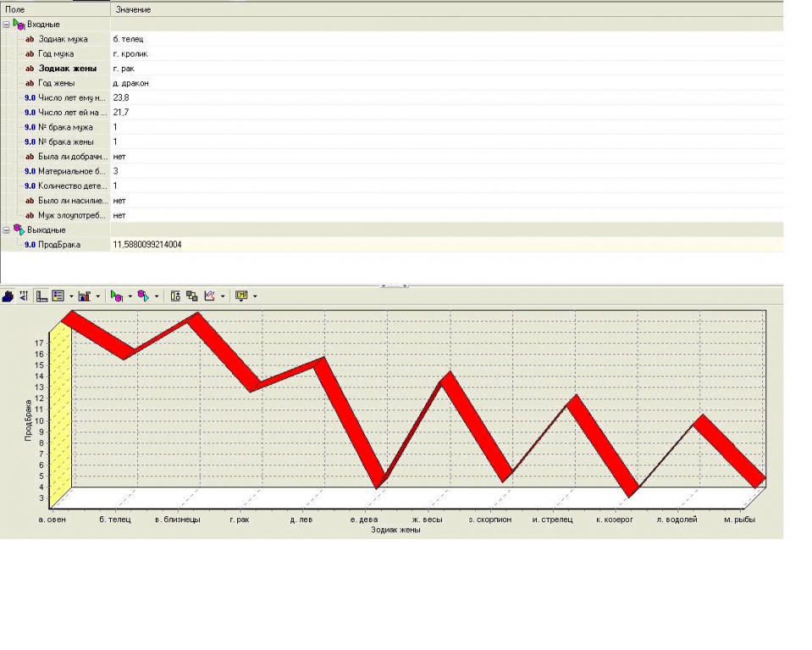Click the overlapping squares toolbar icon
The image size is (812, 650).
click(x=191, y=296)
